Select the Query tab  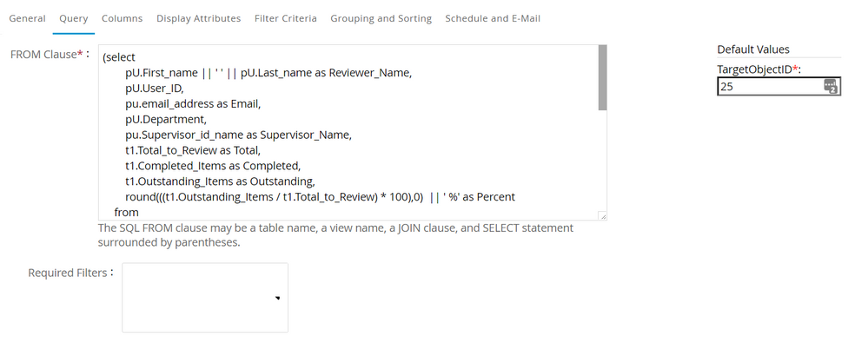coord(73,18)
